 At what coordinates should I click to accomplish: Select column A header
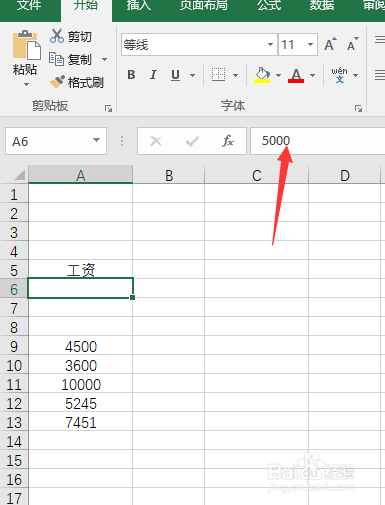tap(80, 175)
